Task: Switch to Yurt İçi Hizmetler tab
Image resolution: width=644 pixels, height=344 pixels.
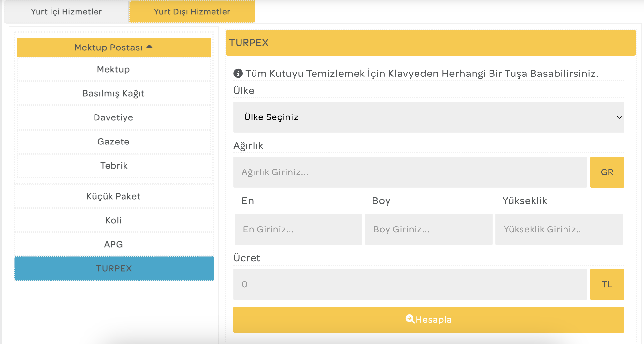Action: coord(66,12)
